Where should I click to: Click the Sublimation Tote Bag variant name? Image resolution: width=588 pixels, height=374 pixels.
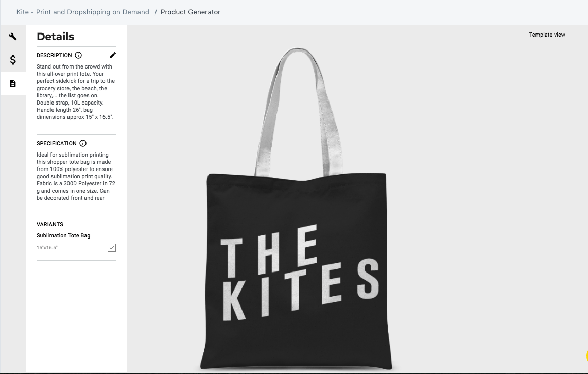pyautogui.click(x=63, y=235)
